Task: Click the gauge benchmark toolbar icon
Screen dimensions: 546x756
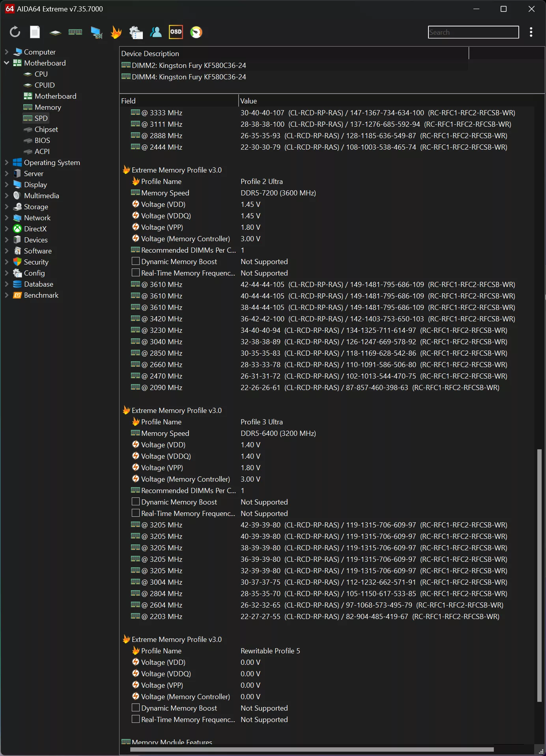Action: (196, 32)
